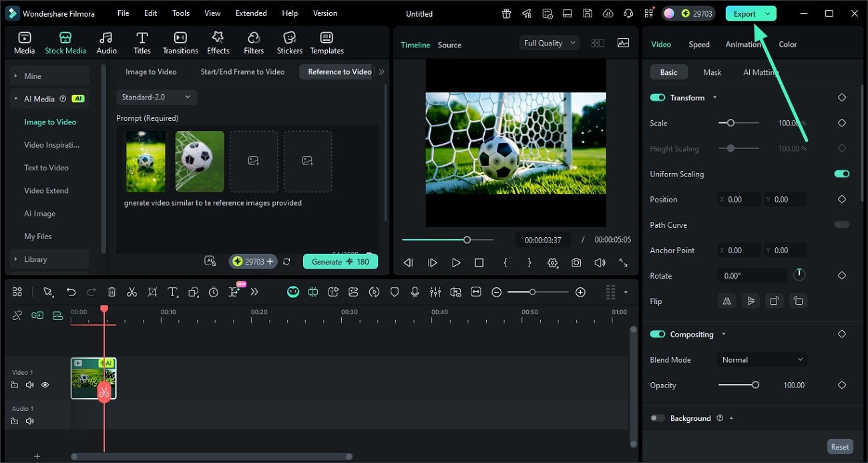Take a snapshot with the camera icon
Viewport: 868px width, 463px height.
click(576, 263)
